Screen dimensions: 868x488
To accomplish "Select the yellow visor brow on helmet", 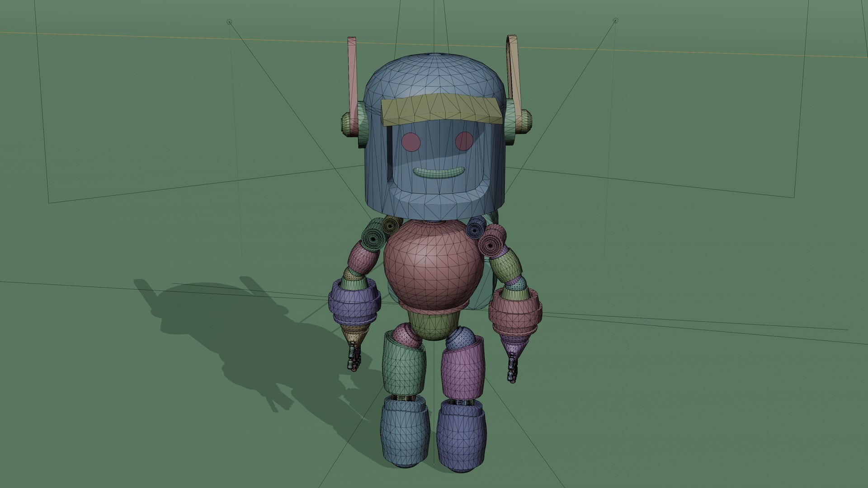I will tap(443, 111).
